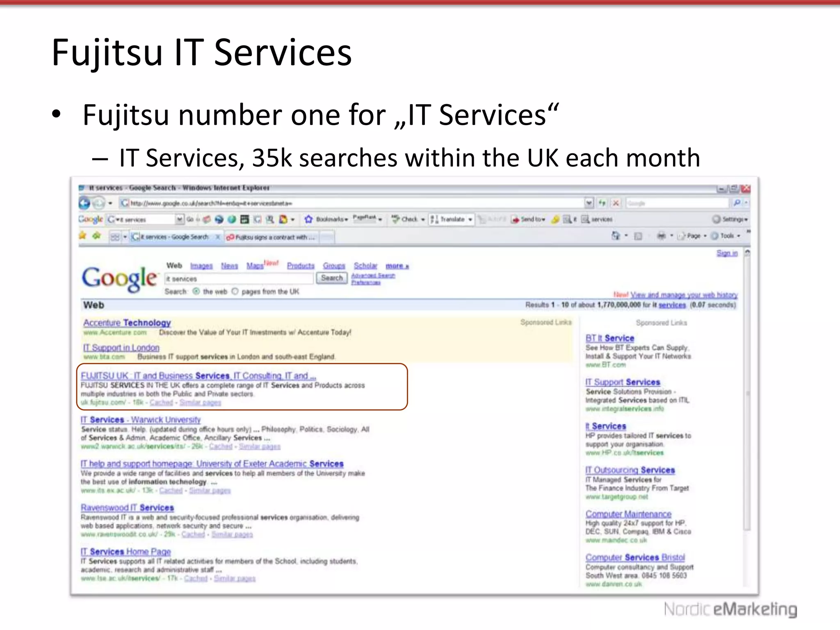Open Google Products link
The image size is (840, 630).
pyautogui.click(x=301, y=266)
